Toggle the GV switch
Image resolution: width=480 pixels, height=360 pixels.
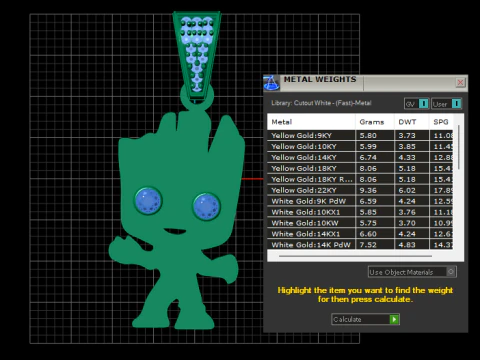(416, 104)
